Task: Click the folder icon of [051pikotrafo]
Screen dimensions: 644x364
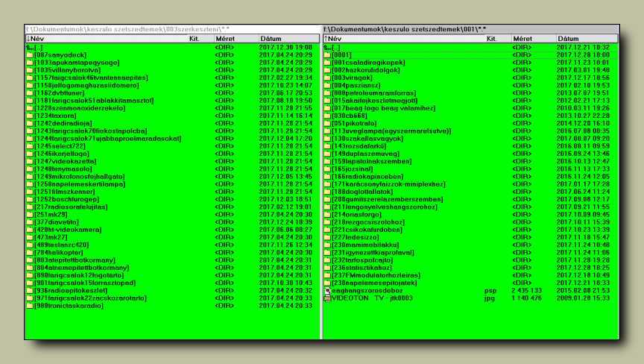Action: (327, 123)
